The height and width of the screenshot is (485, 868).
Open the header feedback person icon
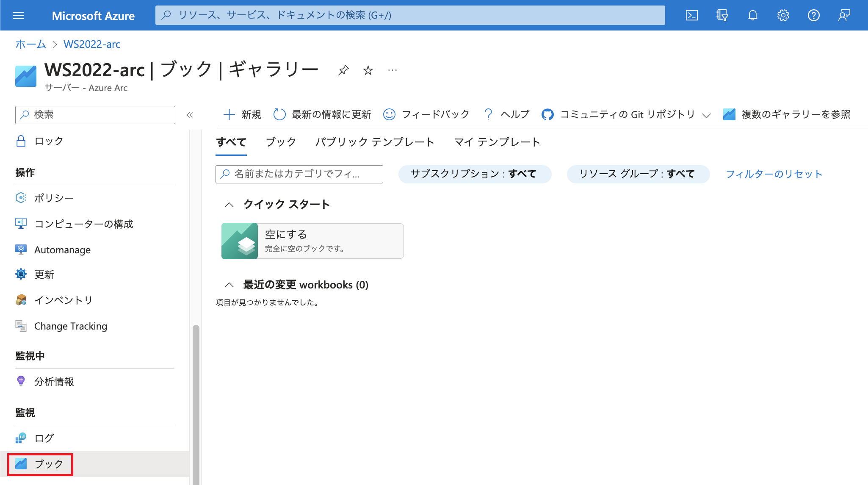pyautogui.click(x=844, y=16)
